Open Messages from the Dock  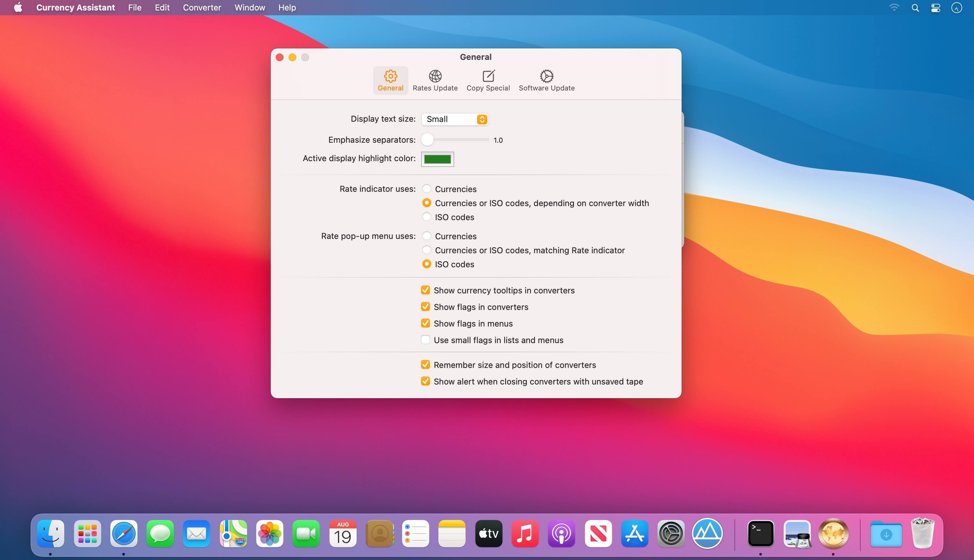tap(160, 534)
